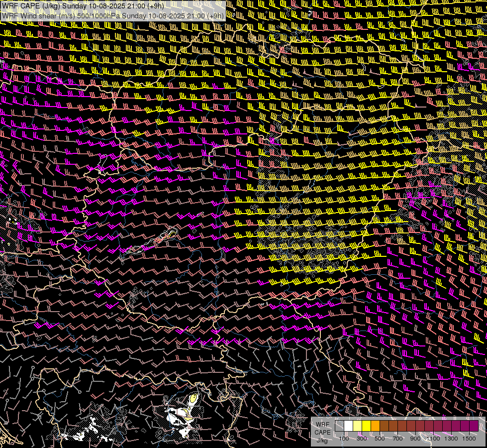
Task: Click the white swatch in CAPE legend
Action: point(349,426)
